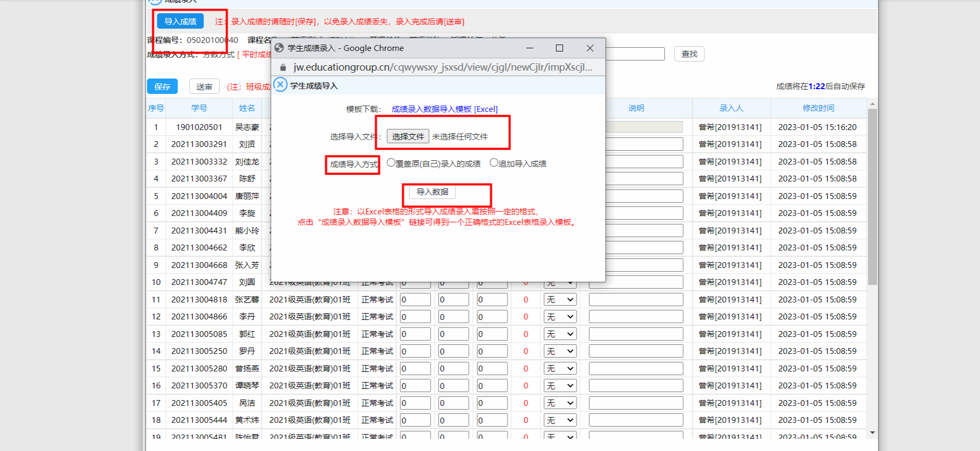Click the 修改时间 column header
Viewport: 980px width, 451px height.
818,108
